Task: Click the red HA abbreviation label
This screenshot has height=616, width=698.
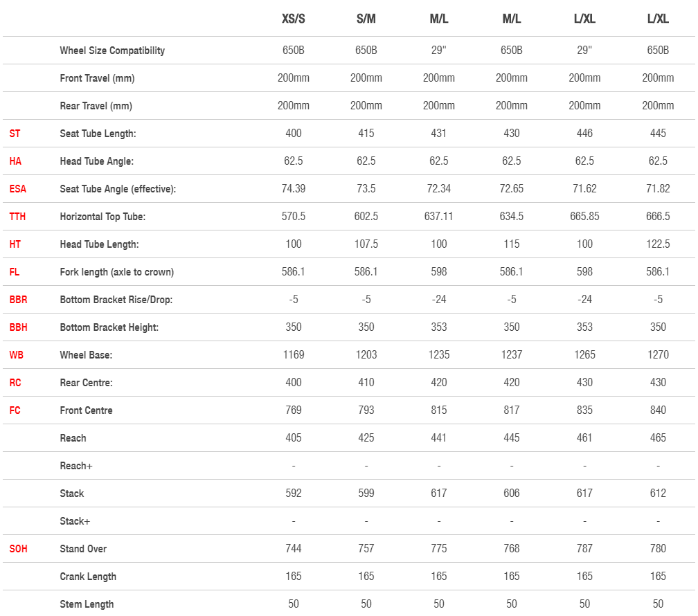Action: tap(15, 161)
